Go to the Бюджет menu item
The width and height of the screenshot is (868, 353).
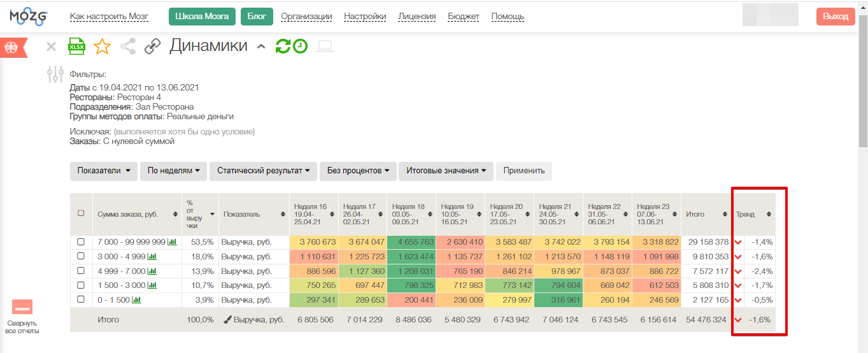pos(464,17)
